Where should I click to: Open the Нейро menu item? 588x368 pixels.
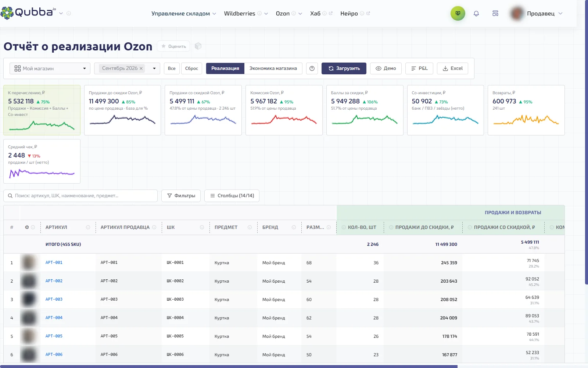pos(349,14)
